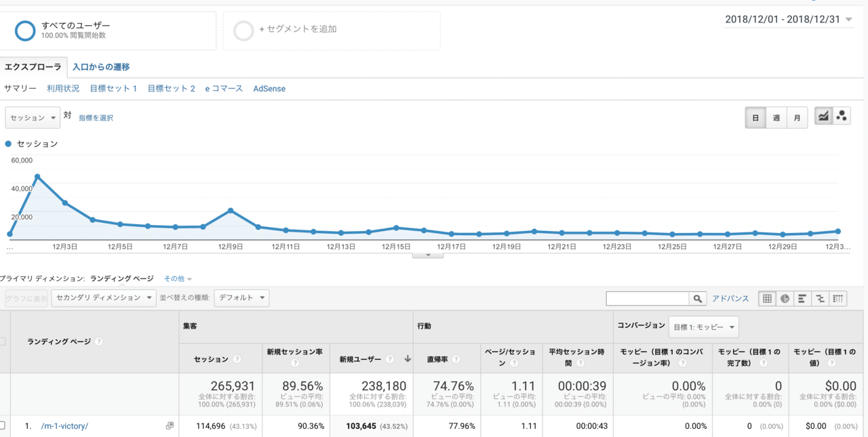Click the data point at 12月9日 spike
The image size is (868, 437).
[x=231, y=210]
